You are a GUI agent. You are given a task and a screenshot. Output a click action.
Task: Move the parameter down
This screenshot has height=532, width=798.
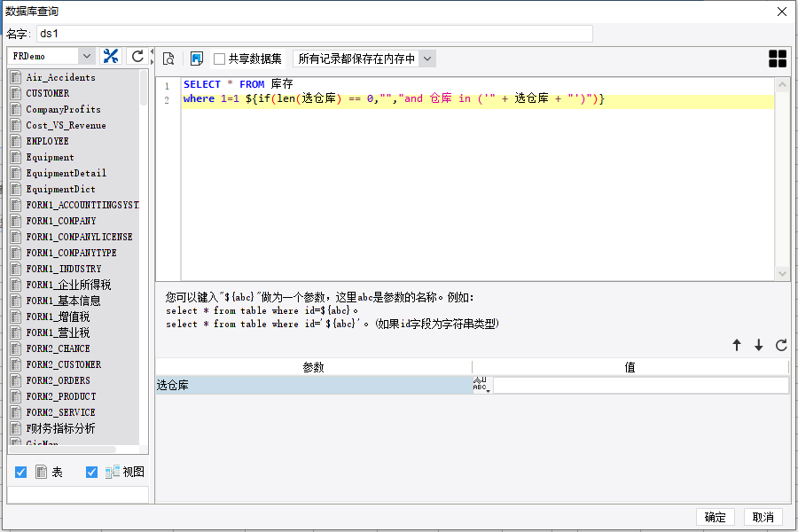(759, 345)
